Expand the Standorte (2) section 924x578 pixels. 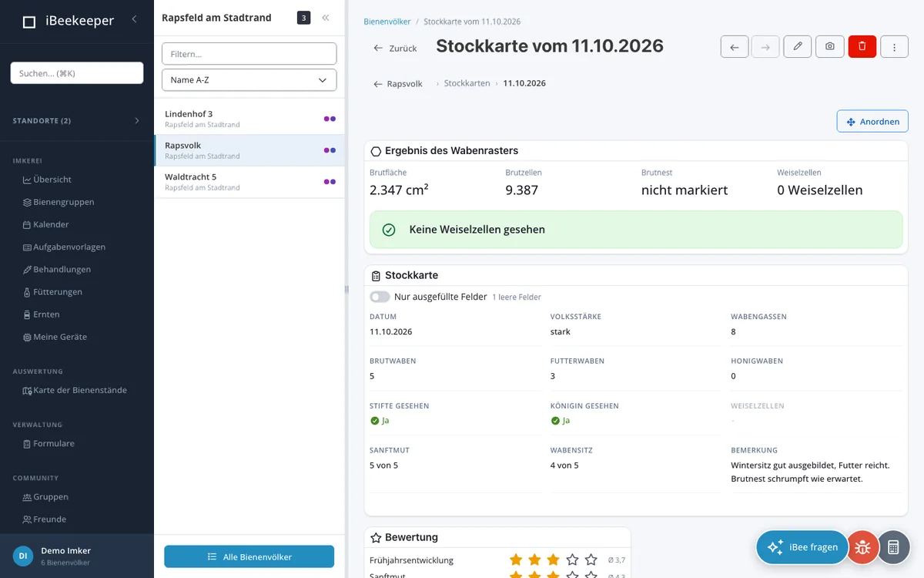[x=77, y=121]
